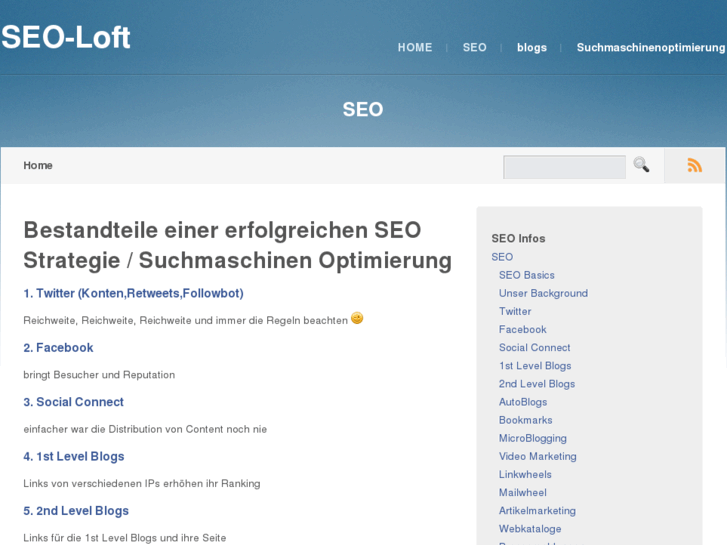Viewport: 727px width, 545px height.
Task: Open the Twitter sidebar link
Action: point(515,311)
